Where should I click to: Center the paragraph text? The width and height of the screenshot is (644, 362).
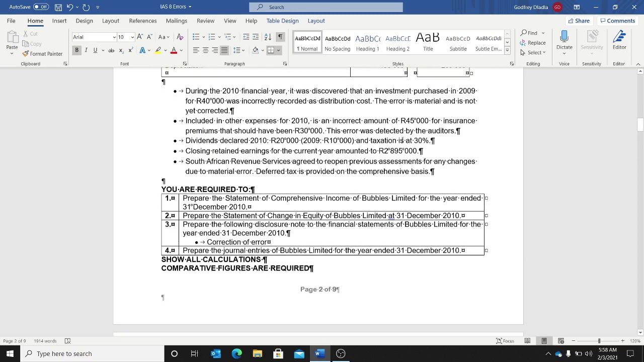click(x=205, y=50)
